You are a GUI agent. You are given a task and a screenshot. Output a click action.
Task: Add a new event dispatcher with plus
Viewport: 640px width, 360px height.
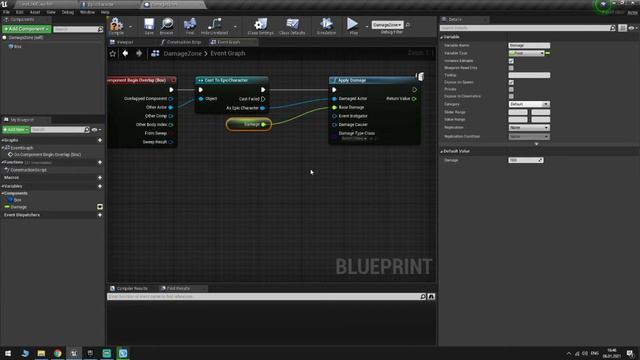(100, 215)
